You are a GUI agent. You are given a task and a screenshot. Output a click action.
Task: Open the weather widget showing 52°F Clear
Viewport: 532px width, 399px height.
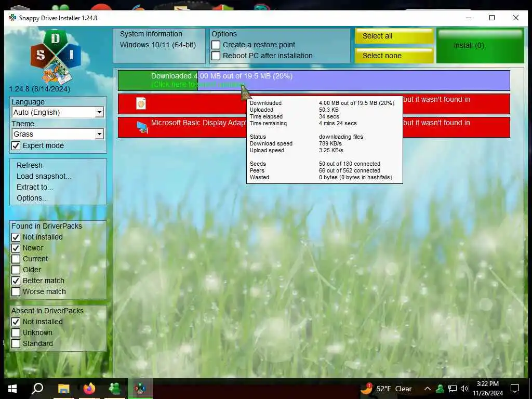coord(386,389)
